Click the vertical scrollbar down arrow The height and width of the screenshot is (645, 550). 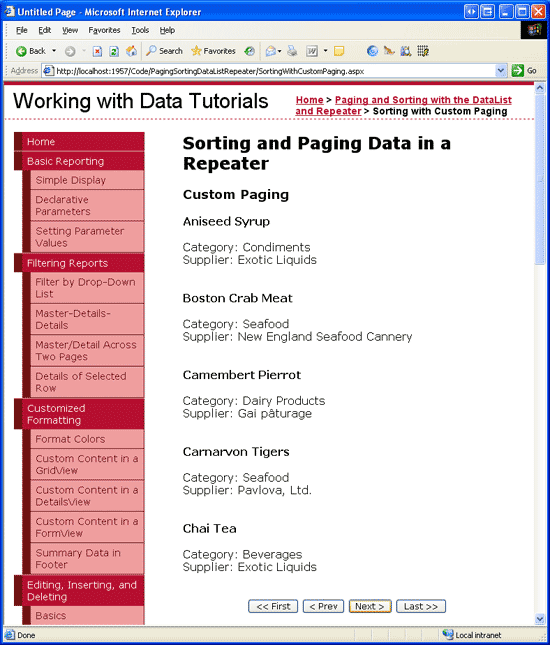[540, 619]
